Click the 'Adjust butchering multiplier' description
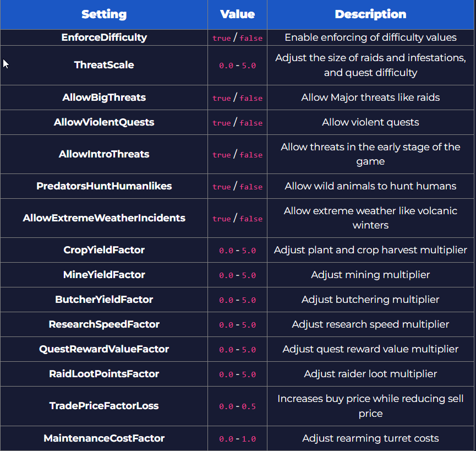 click(x=370, y=300)
